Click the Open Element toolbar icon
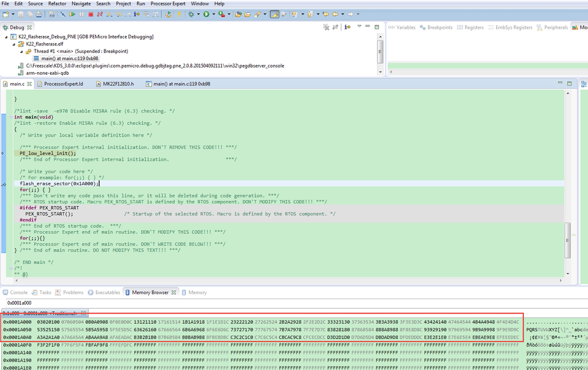Image resolution: width=588 pixels, height=370 pixels. coord(238,14)
